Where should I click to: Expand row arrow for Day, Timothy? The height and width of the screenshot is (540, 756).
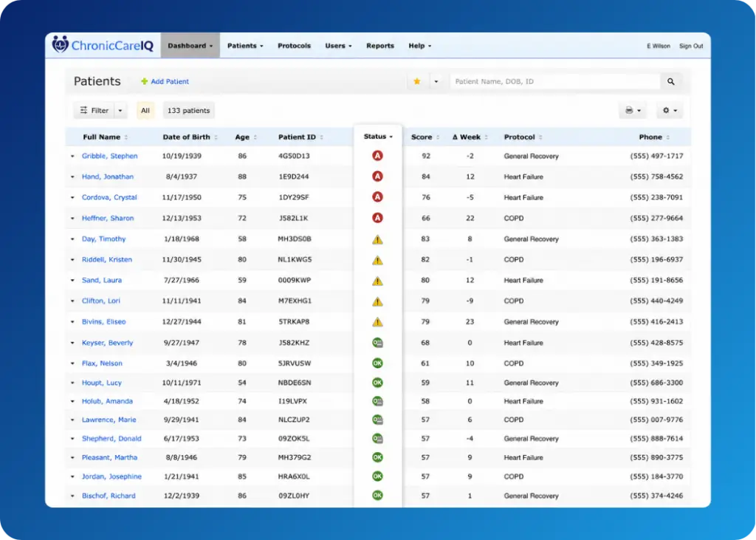(x=72, y=239)
